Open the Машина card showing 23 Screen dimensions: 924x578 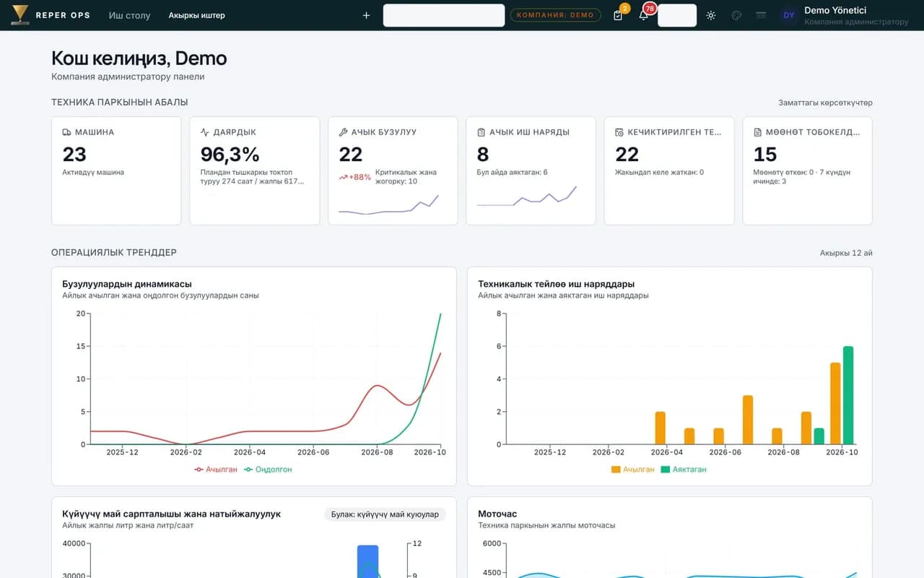(x=116, y=171)
